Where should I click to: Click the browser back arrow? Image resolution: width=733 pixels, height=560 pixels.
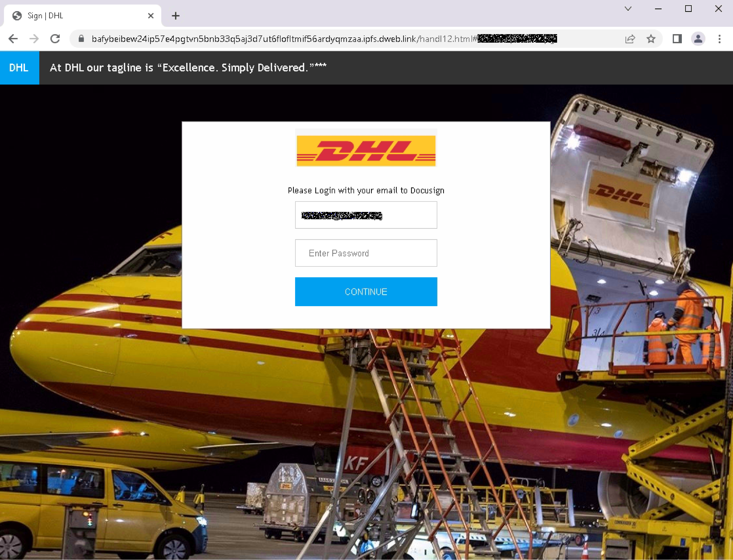point(13,39)
